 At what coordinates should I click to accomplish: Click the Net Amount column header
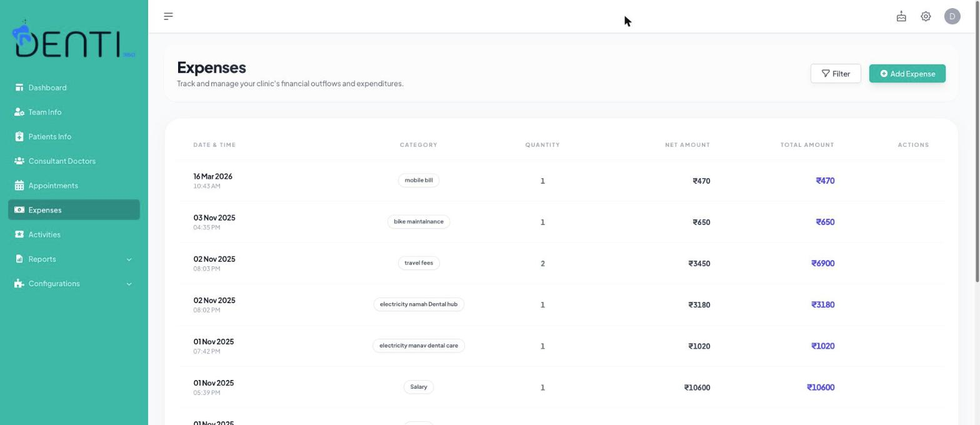click(x=687, y=145)
